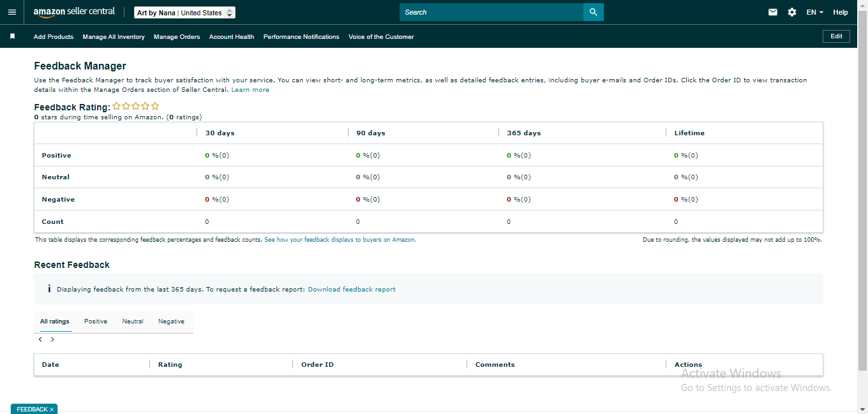This screenshot has height=414, width=868.
Task: Switch to the Positive tab
Action: (x=96, y=322)
